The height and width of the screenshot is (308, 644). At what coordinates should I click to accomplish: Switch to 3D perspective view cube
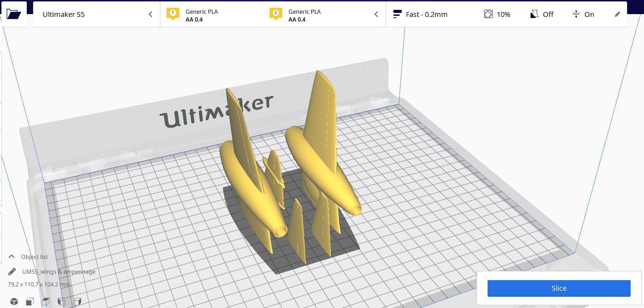point(14,301)
